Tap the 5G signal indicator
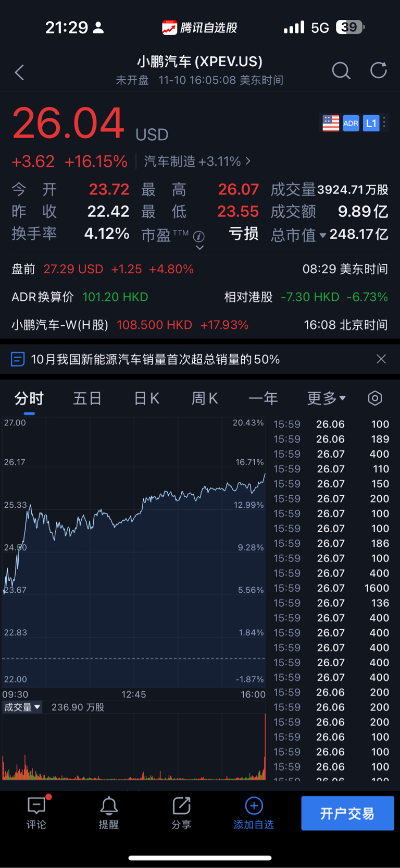400x868 pixels. pyautogui.click(x=320, y=28)
